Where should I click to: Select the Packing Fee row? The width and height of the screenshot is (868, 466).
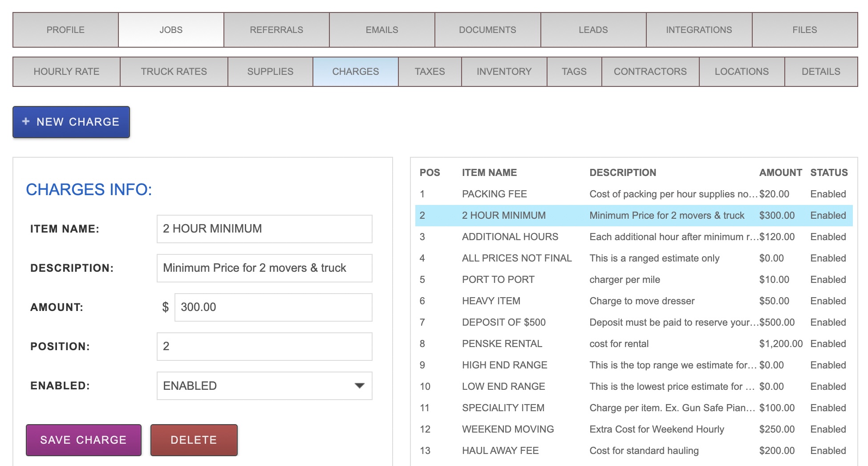[494, 194]
